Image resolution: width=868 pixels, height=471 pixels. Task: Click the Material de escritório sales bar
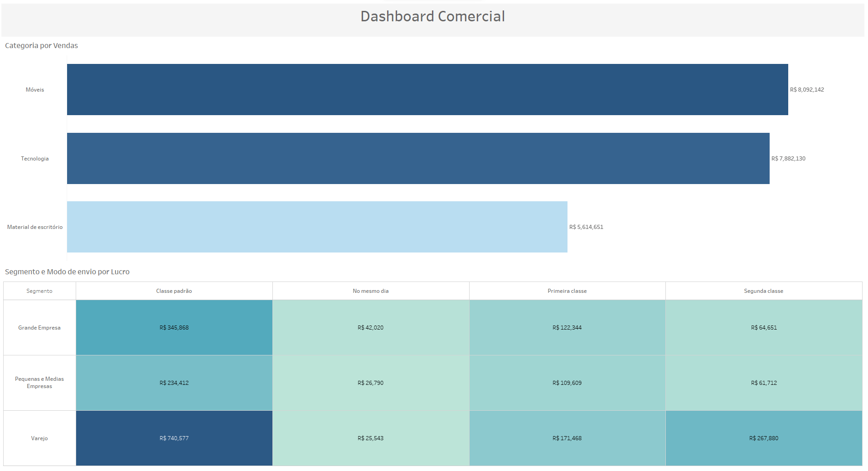[317, 227]
